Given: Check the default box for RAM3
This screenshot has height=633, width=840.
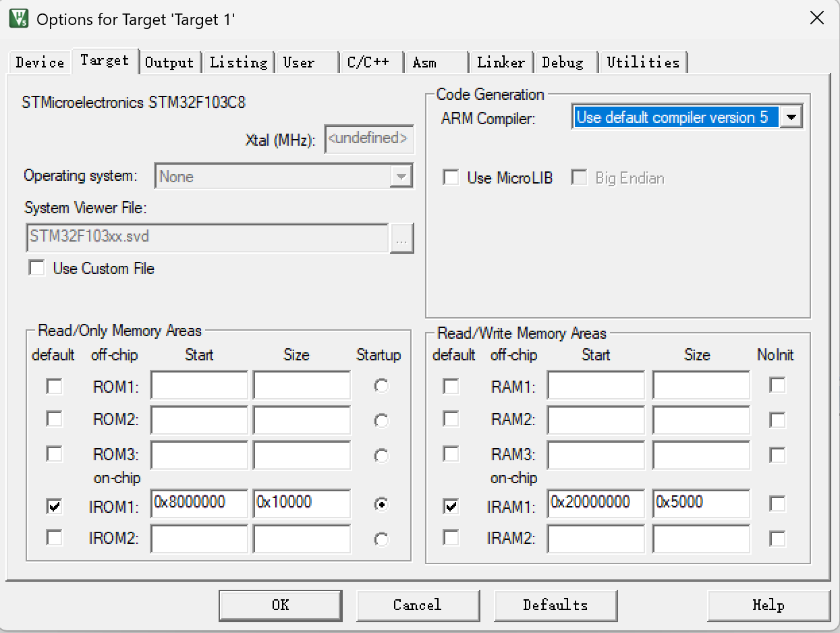Looking at the screenshot, I should [x=451, y=453].
